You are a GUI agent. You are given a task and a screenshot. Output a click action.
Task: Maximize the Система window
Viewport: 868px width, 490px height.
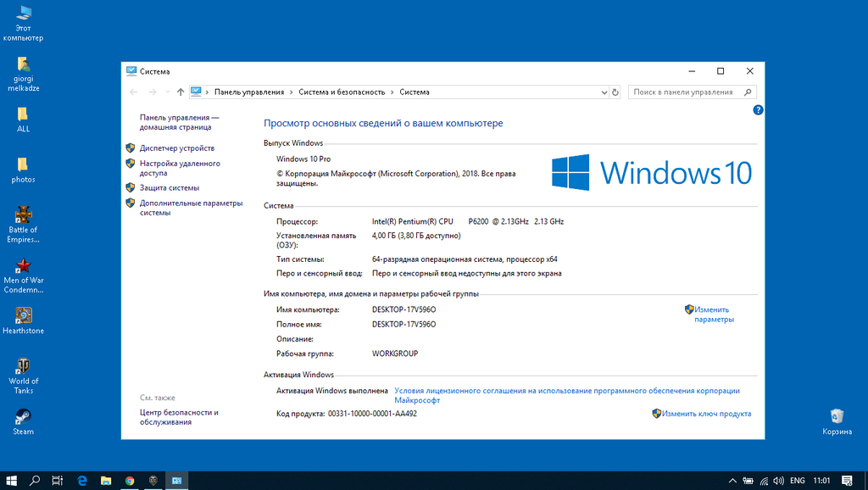coord(721,71)
